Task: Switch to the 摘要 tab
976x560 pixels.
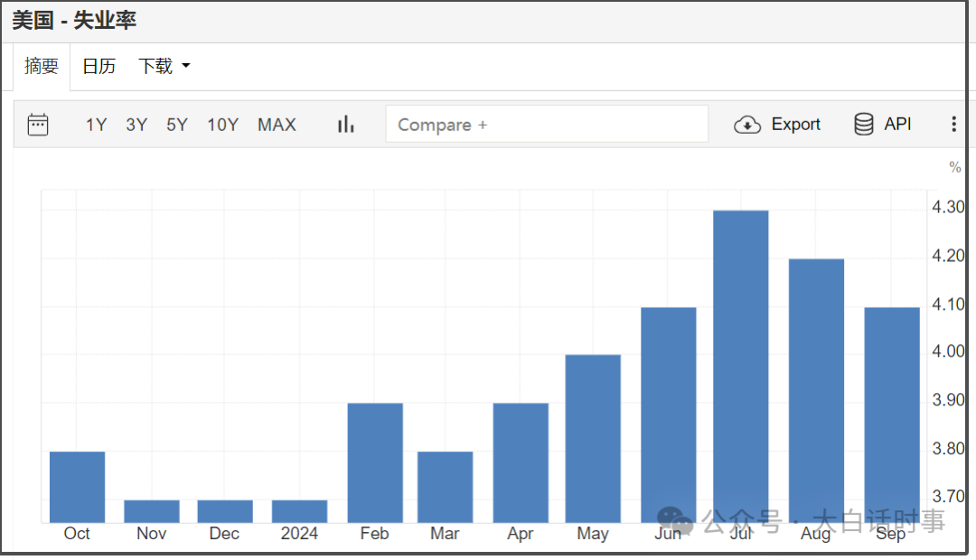Action: pyautogui.click(x=41, y=65)
